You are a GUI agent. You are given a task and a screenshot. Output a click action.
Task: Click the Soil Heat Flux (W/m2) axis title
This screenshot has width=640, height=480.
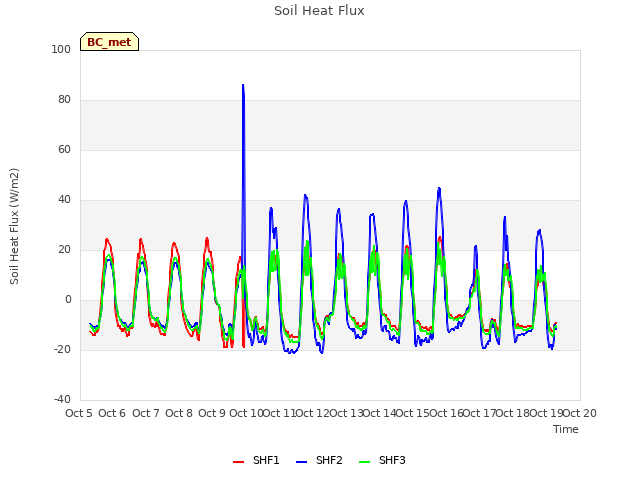coord(14,226)
